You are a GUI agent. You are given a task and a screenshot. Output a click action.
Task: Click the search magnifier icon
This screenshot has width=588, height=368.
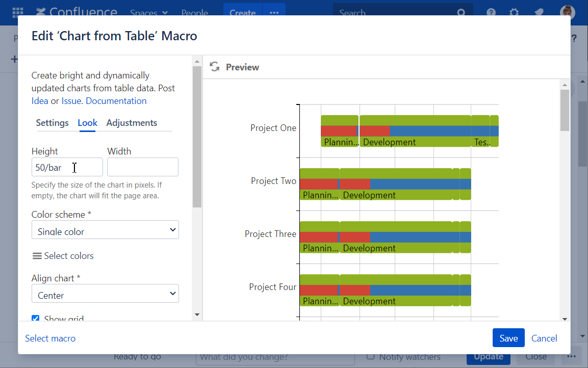coord(461,12)
